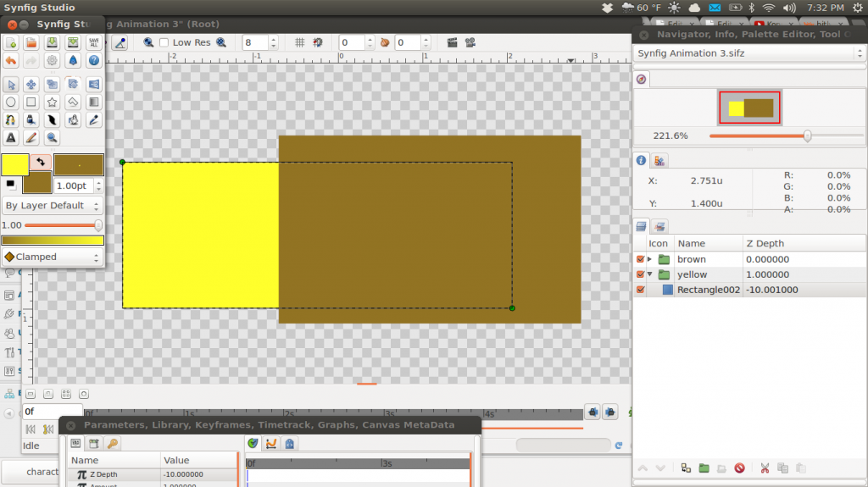Image resolution: width=868 pixels, height=487 pixels.
Task: Toggle the onion skin icon
Action: [x=385, y=42]
